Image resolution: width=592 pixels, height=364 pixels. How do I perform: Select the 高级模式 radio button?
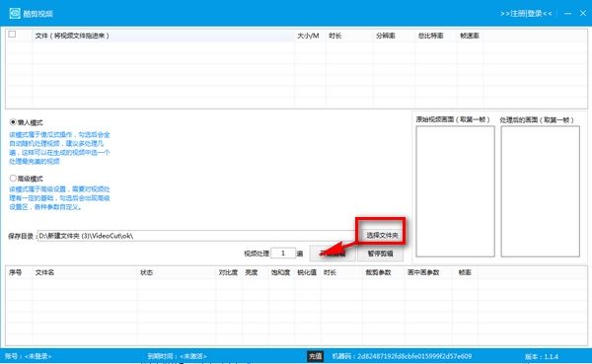click(x=13, y=178)
